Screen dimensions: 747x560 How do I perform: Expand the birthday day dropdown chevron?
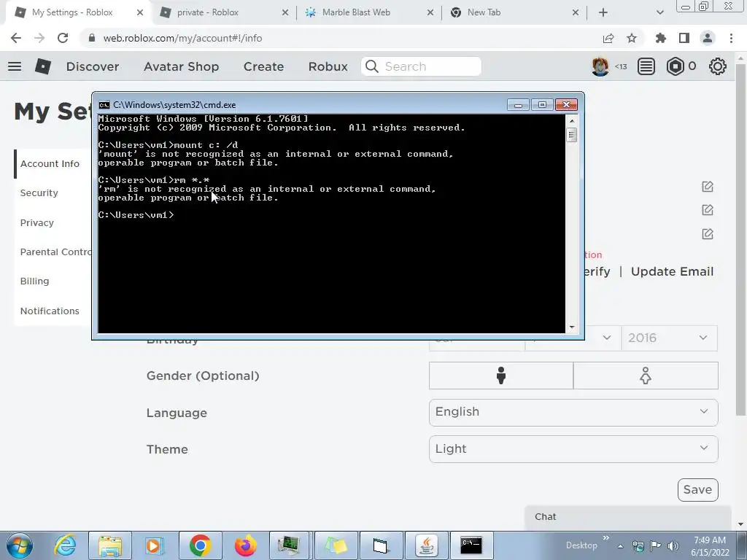607,338
